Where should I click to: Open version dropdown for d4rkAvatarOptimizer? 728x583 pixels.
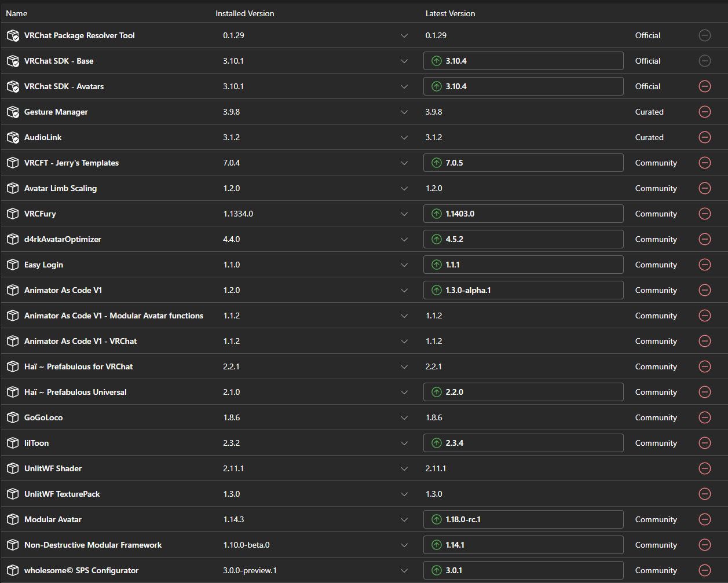[x=404, y=240]
